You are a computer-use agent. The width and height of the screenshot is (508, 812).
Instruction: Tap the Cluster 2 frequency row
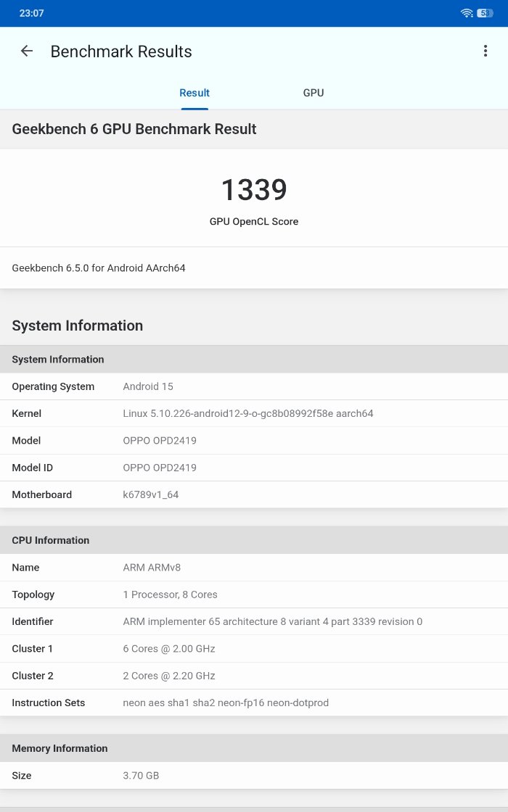tap(254, 676)
